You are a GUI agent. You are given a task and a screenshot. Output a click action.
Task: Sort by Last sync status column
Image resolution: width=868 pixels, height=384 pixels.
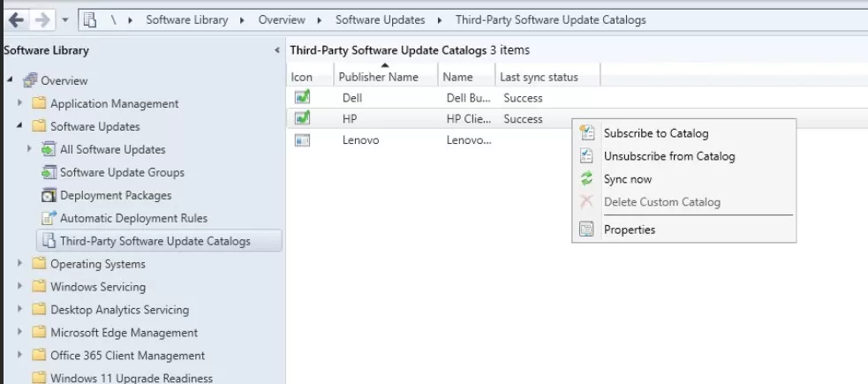pos(547,77)
